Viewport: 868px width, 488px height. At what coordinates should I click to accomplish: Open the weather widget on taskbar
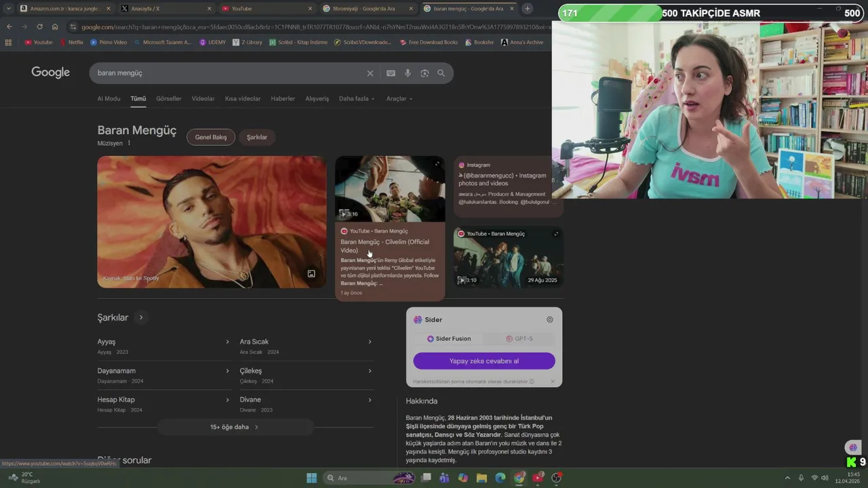click(24, 478)
